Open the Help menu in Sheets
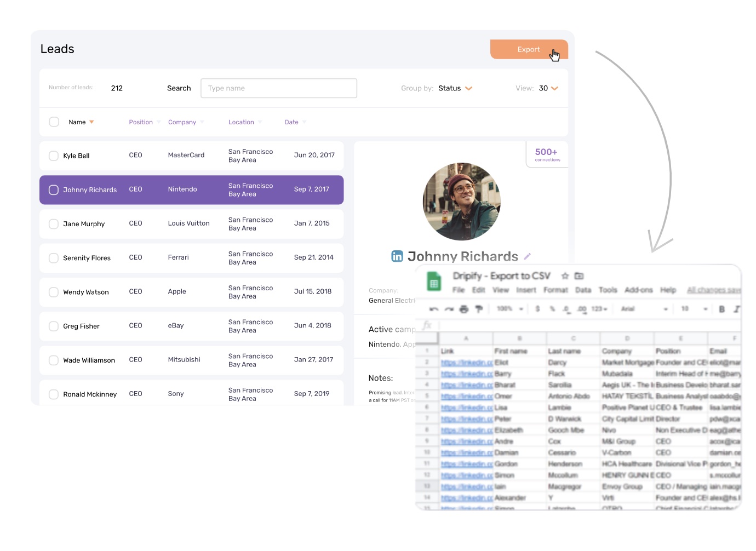This screenshot has width=756, height=551. (x=668, y=290)
